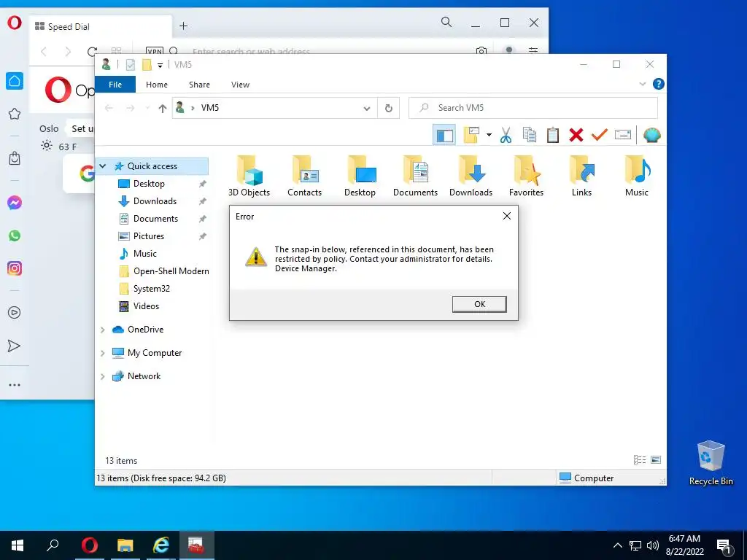Viewport: 747px width, 560px height.
Task: Switch to details view in status bar
Action: pos(640,460)
